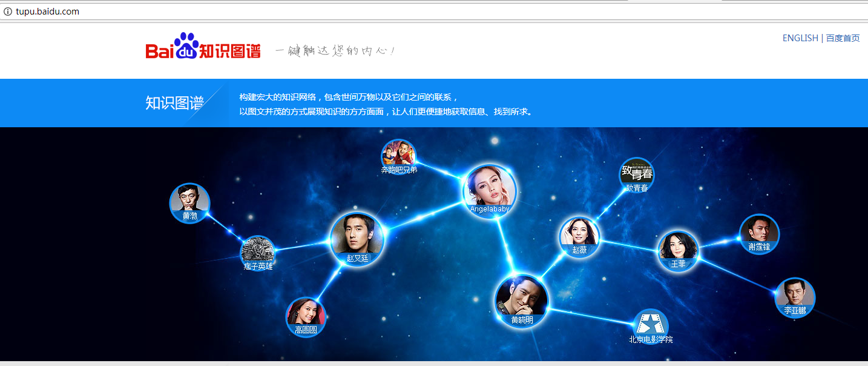Screen dimensions: 868x366
Task: Click the description line 构建宏大的知识网络
Action: tap(349, 97)
